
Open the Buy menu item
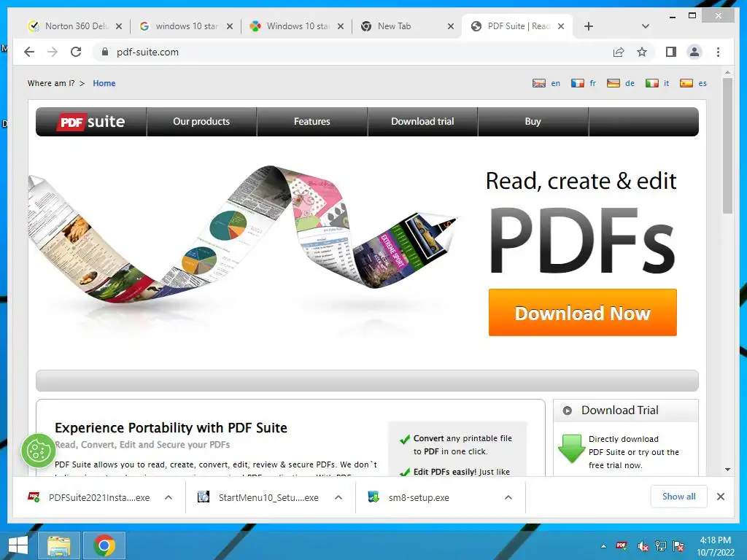533,122
